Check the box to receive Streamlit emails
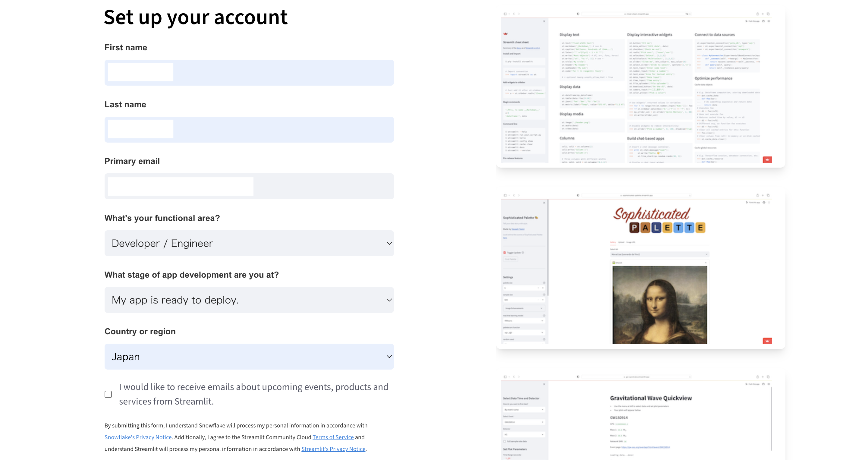Image resolution: width=868 pixels, height=460 pixels. click(108, 394)
